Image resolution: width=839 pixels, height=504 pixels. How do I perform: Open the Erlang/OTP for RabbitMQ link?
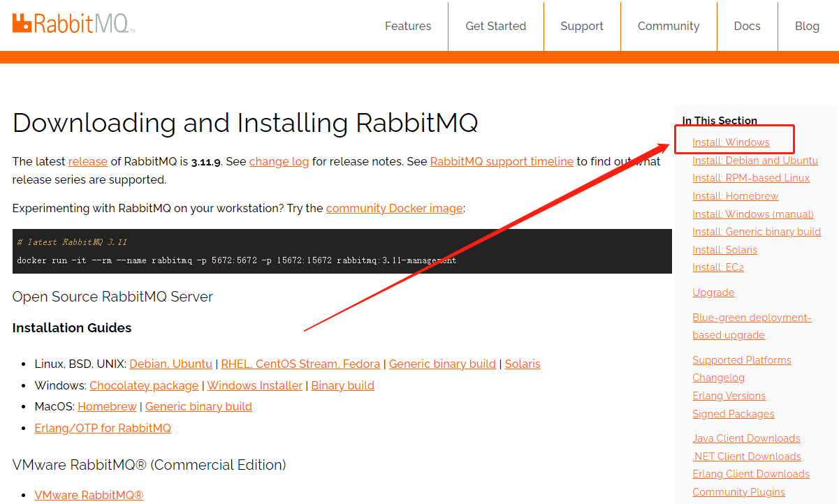(102, 428)
